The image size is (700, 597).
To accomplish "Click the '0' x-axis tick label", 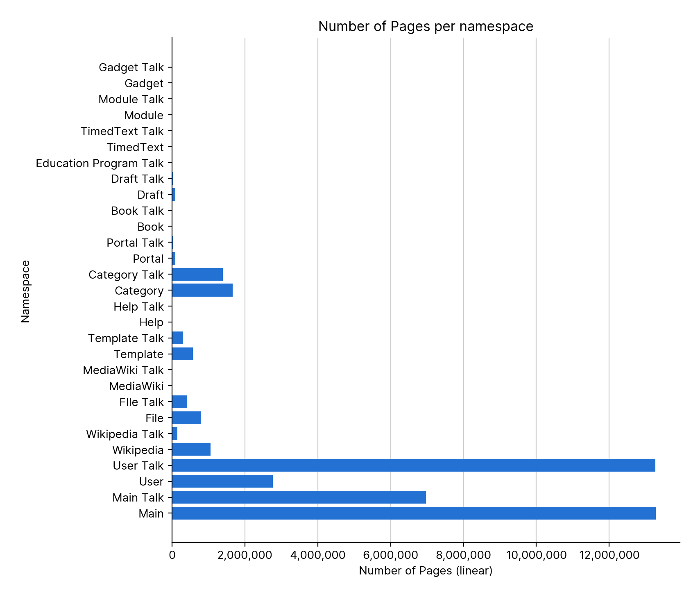I will 172,555.
